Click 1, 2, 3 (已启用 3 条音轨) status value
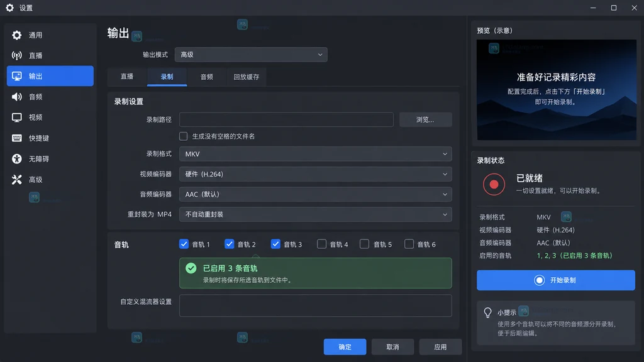 coord(575,256)
